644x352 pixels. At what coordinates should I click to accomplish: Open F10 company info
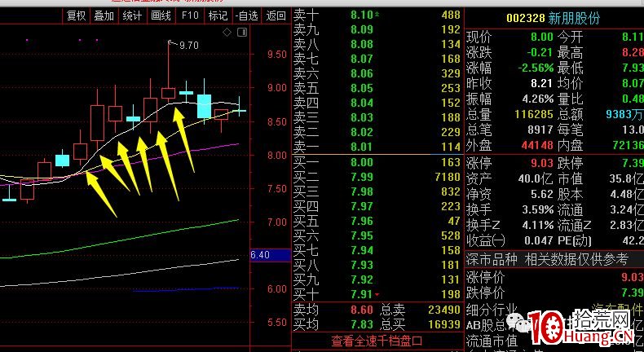[189, 16]
